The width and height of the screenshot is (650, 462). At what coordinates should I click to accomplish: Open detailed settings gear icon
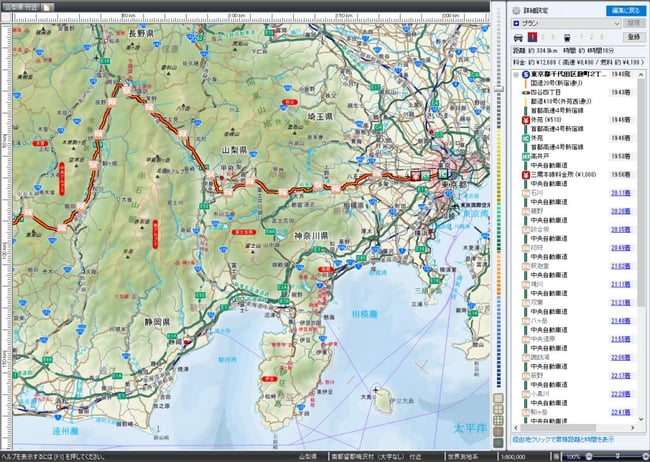(516, 10)
